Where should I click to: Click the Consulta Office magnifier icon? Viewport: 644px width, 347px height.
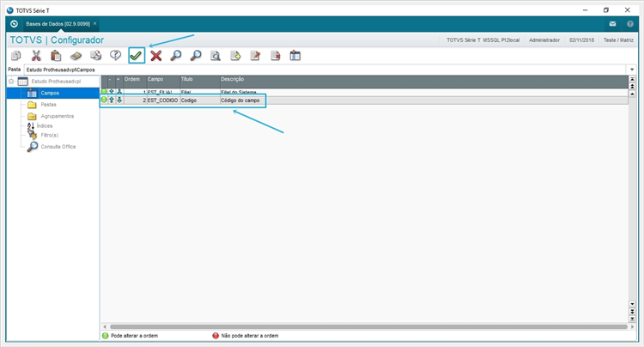pos(33,147)
